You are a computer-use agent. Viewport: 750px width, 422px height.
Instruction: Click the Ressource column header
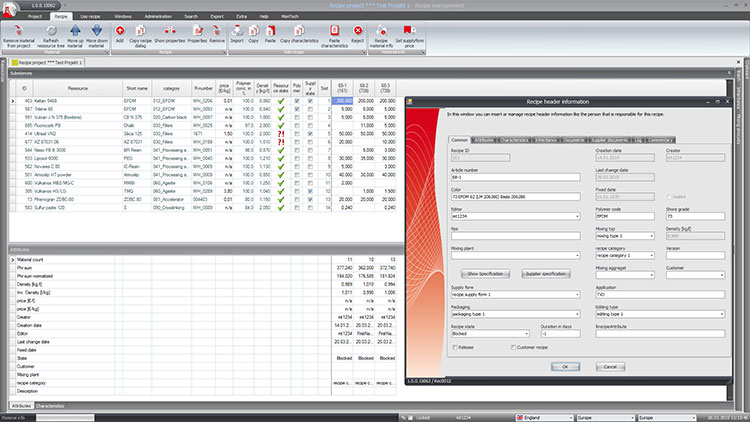pyautogui.click(x=77, y=89)
